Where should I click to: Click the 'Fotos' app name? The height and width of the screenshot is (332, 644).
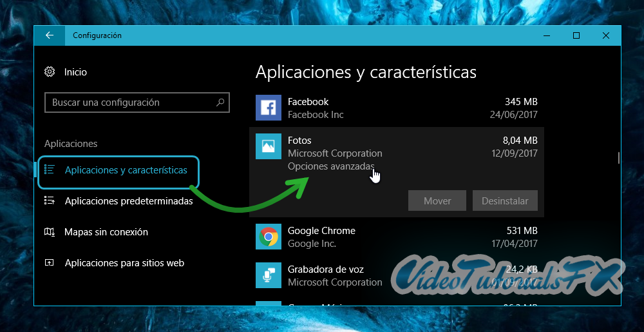click(299, 141)
